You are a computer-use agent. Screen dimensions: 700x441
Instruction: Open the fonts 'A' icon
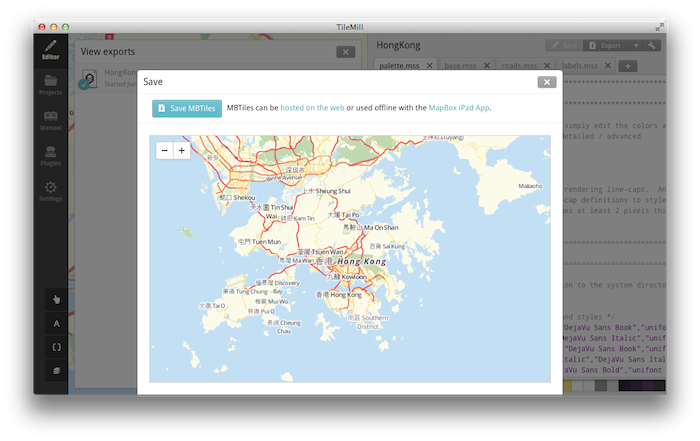(x=56, y=324)
